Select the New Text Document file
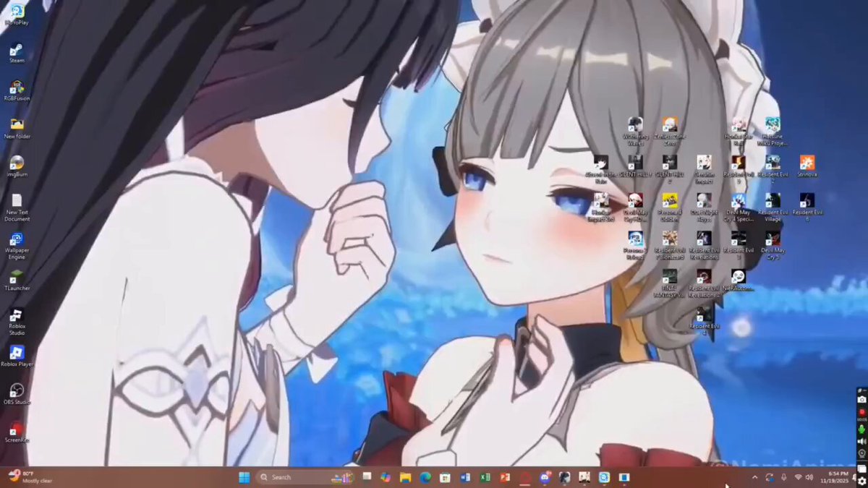This screenshot has height=488, width=868. tap(16, 202)
